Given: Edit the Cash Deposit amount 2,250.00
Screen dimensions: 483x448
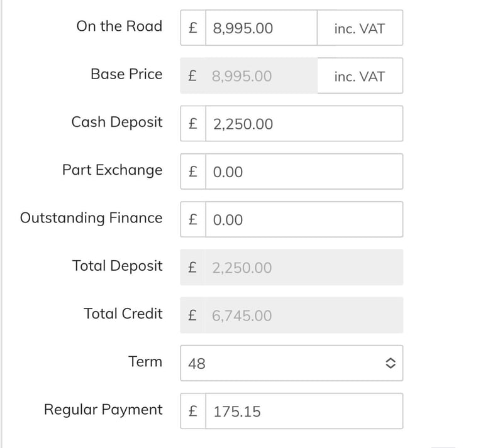Looking at the screenshot, I should pos(303,124).
